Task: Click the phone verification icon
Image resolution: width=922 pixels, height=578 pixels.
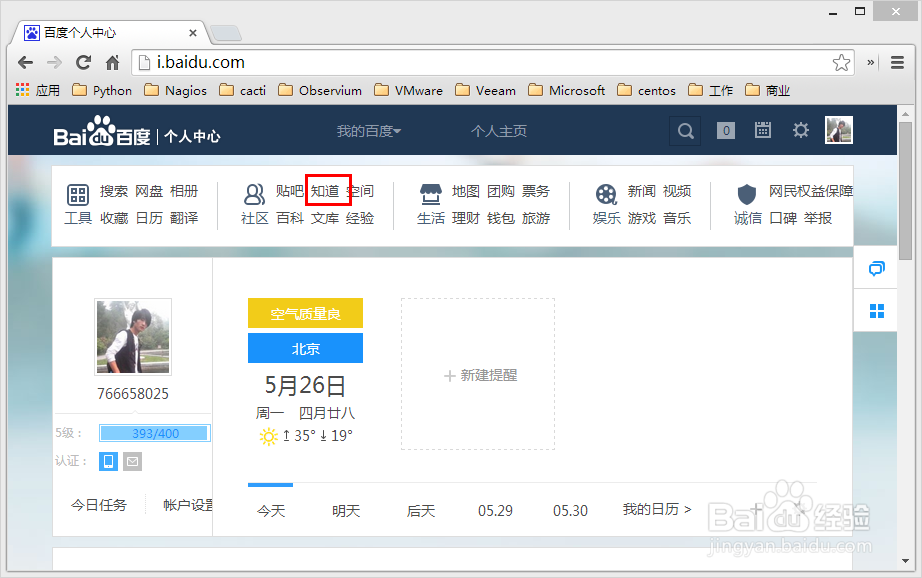Action: point(108,462)
